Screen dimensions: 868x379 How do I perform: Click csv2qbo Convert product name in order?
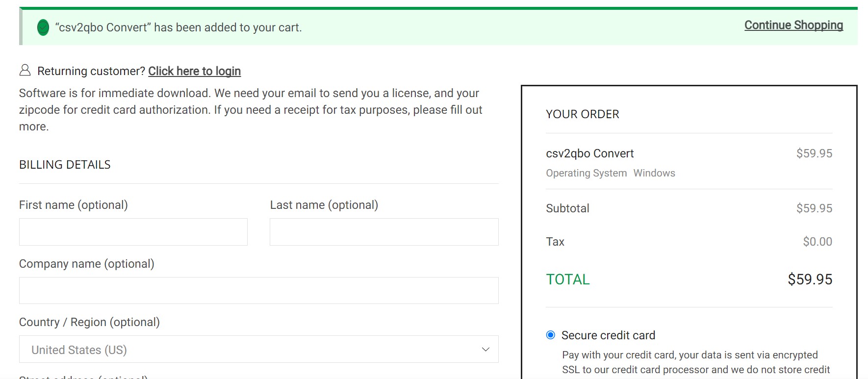pos(589,153)
